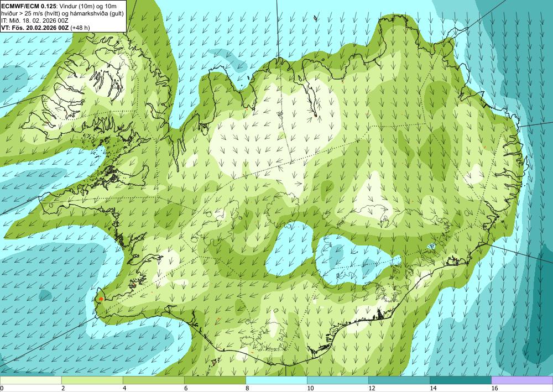Click the scale label '6'

pos(186,388)
